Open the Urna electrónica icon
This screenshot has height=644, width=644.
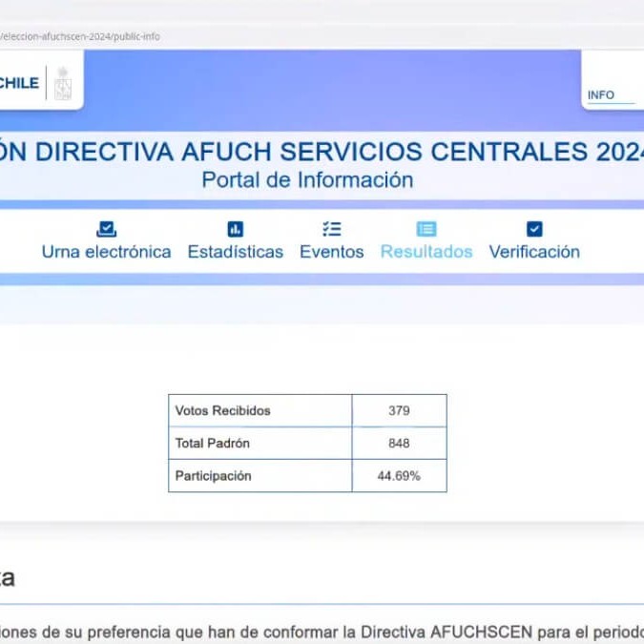[x=106, y=229]
